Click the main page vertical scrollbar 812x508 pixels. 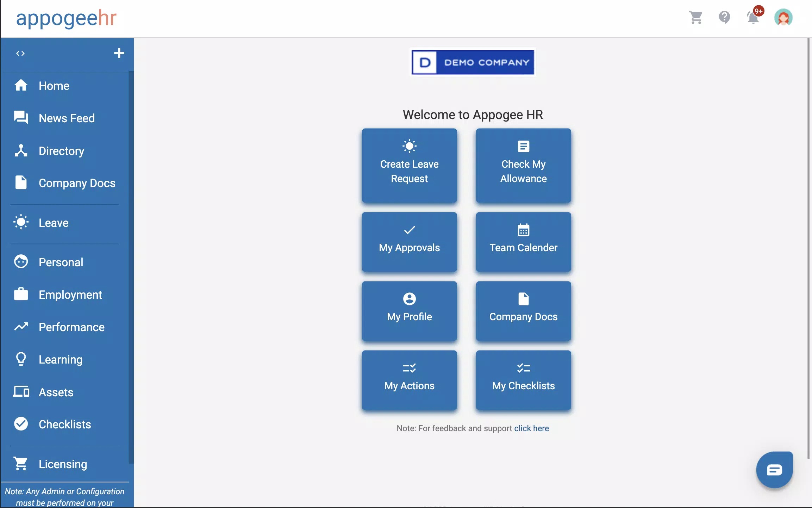pos(809,248)
